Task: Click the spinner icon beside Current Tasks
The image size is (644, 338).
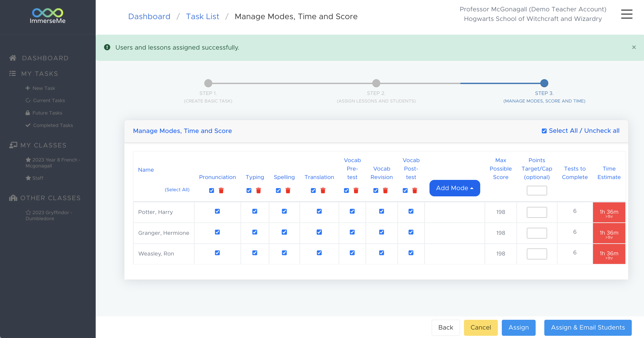Action: coord(28,101)
